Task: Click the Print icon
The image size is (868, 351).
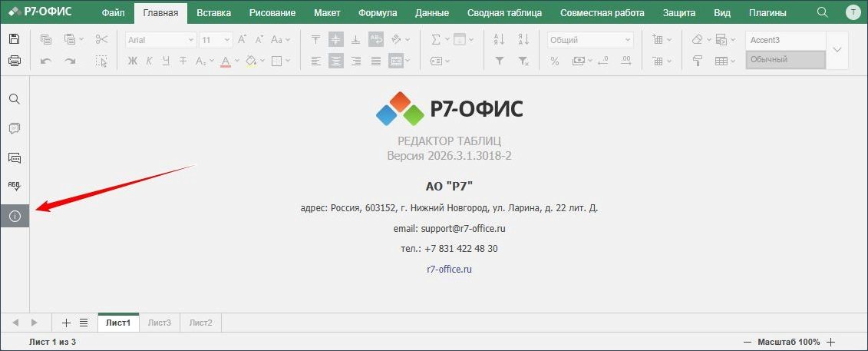Action: [x=15, y=61]
